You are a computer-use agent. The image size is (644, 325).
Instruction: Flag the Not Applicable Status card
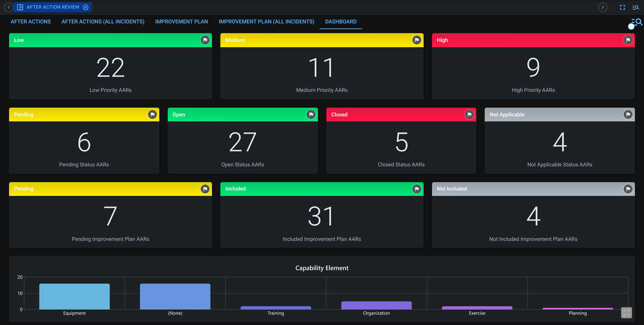click(628, 114)
